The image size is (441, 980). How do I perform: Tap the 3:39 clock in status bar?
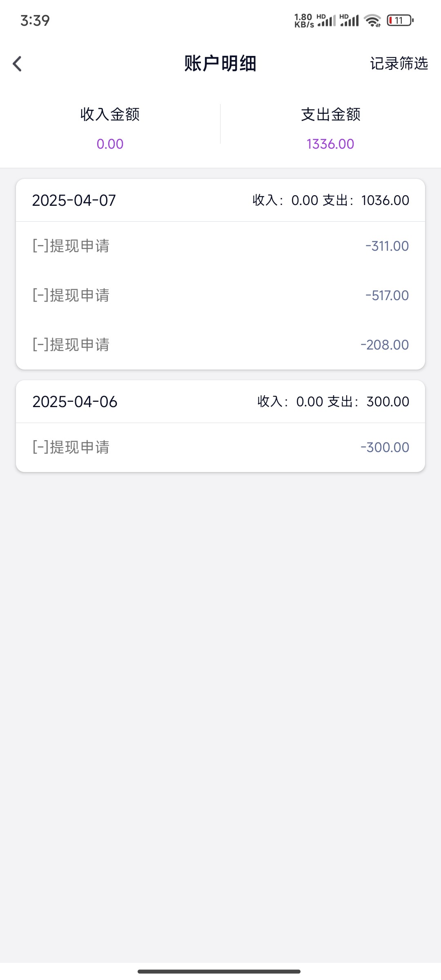coord(35,20)
